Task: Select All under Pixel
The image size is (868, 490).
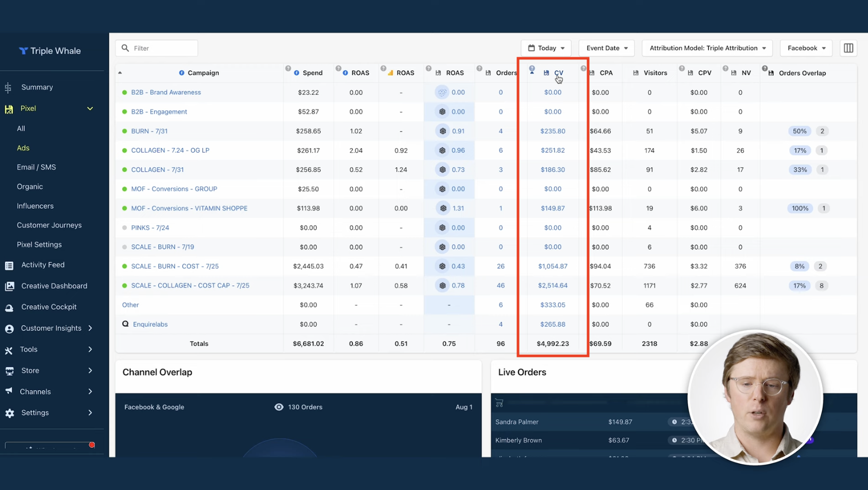Action: (21, 128)
